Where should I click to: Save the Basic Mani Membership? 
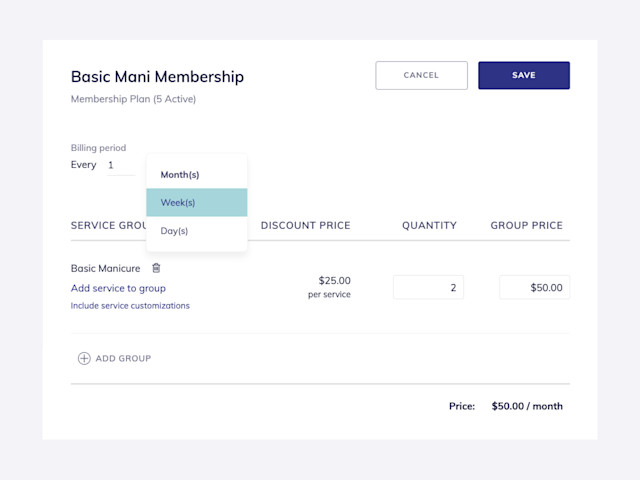[x=524, y=75]
